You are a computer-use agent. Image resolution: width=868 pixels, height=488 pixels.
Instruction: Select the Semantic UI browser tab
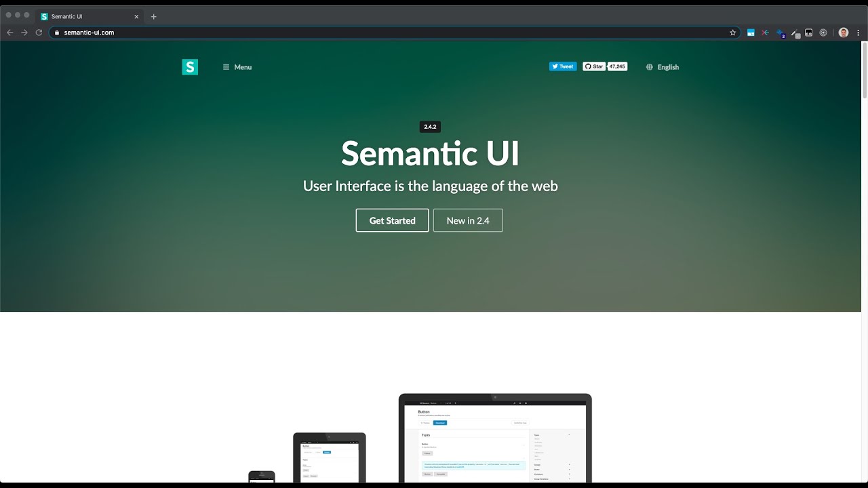pyautogui.click(x=90, y=16)
